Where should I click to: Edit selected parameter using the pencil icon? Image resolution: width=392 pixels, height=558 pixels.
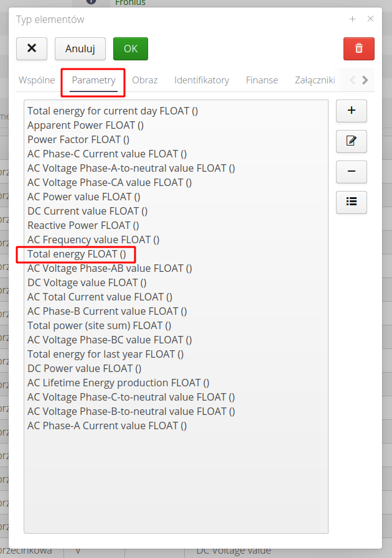351,141
